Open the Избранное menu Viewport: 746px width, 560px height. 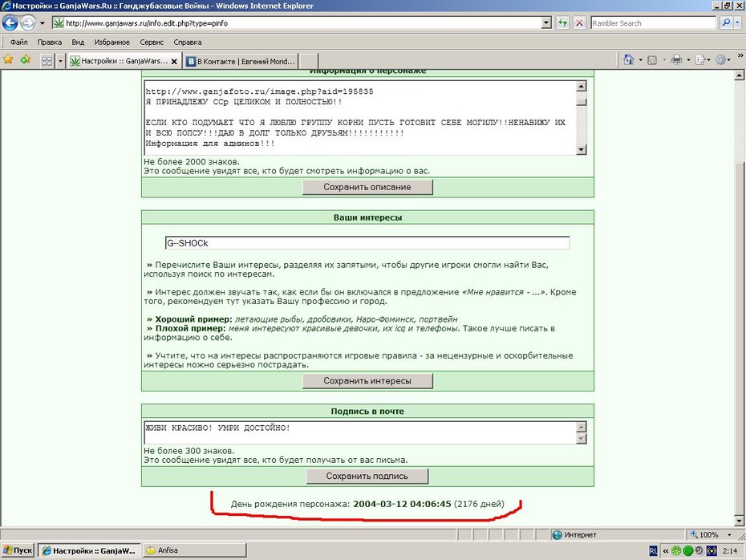(111, 42)
